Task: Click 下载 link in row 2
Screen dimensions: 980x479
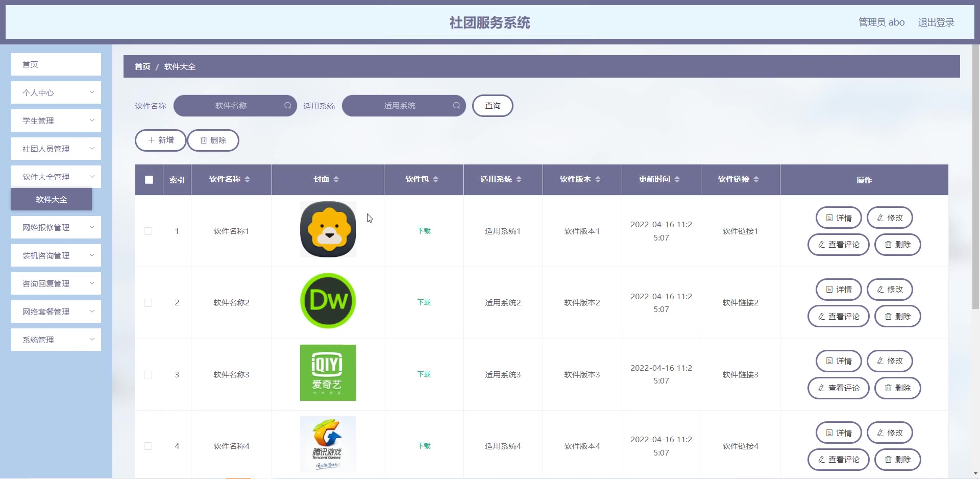Action: [424, 302]
